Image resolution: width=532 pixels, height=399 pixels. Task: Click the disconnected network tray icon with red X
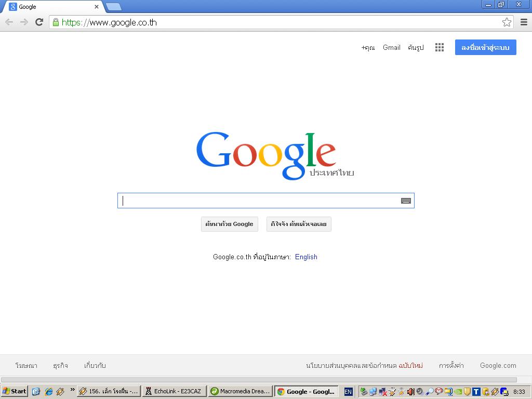pyautogui.click(x=383, y=392)
